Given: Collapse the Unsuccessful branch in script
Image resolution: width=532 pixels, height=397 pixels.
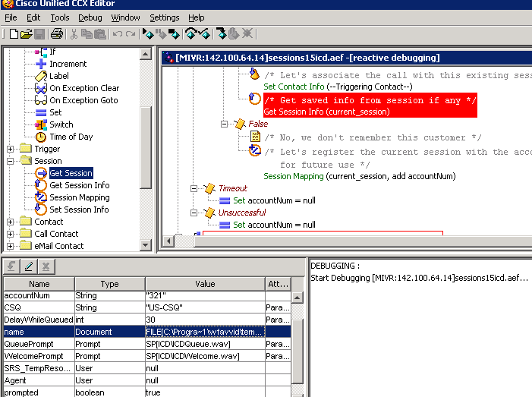Looking at the screenshot, I should pyautogui.click(x=194, y=213).
